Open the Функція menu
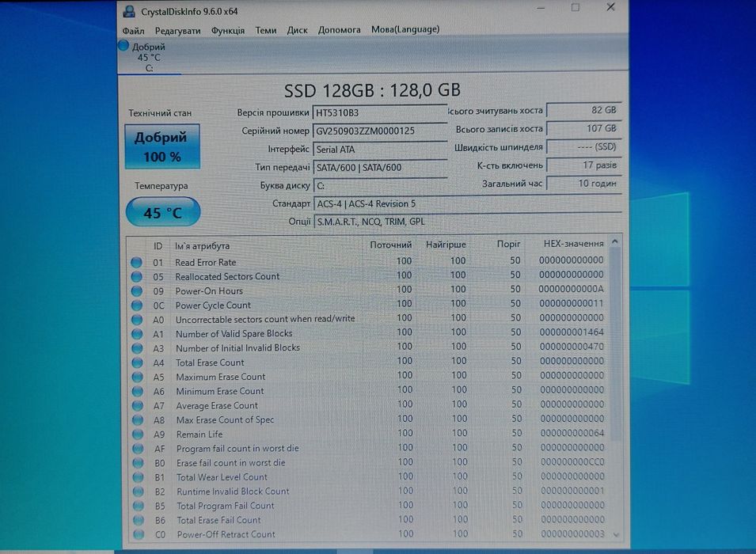Viewport: 756px width, 554px height. tap(227, 30)
